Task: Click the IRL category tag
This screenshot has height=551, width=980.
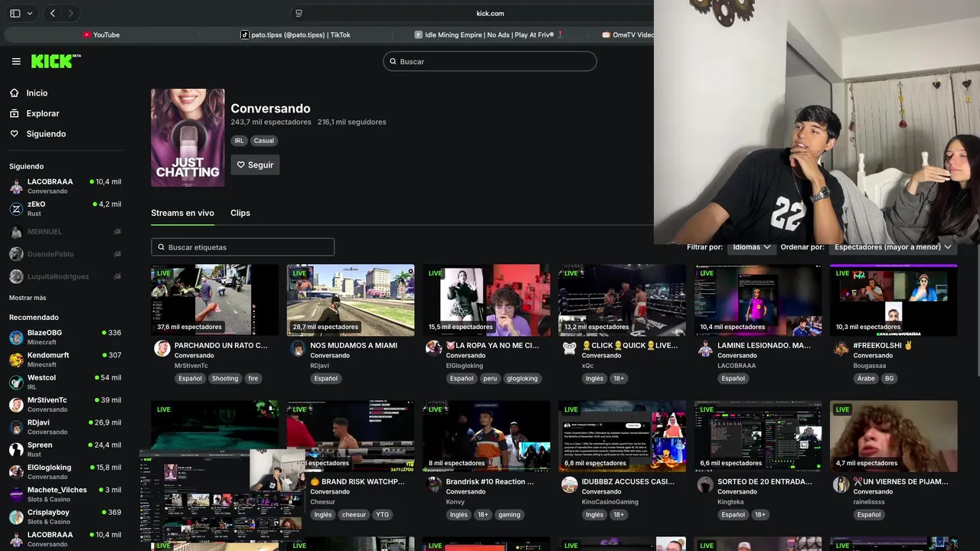Action: coord(240,141)
